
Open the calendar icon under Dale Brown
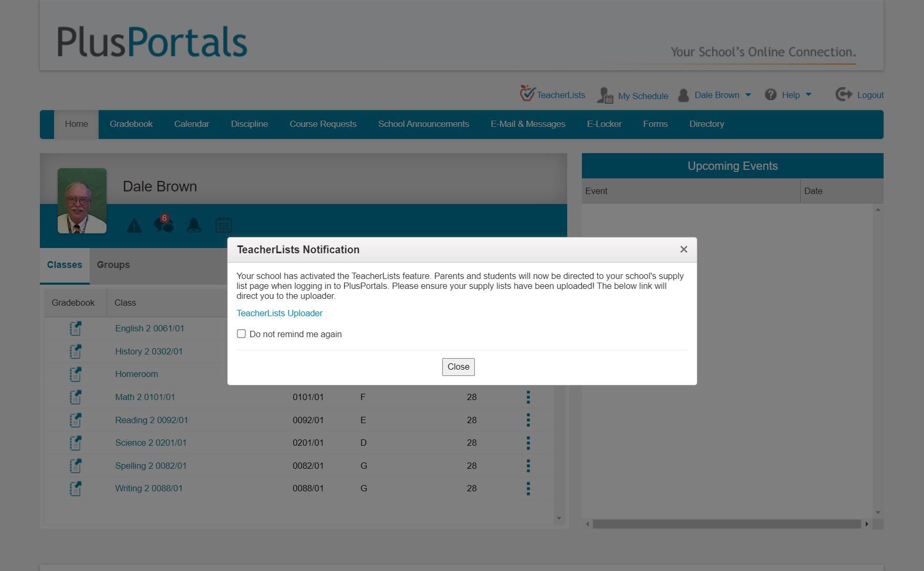point(224,225)
